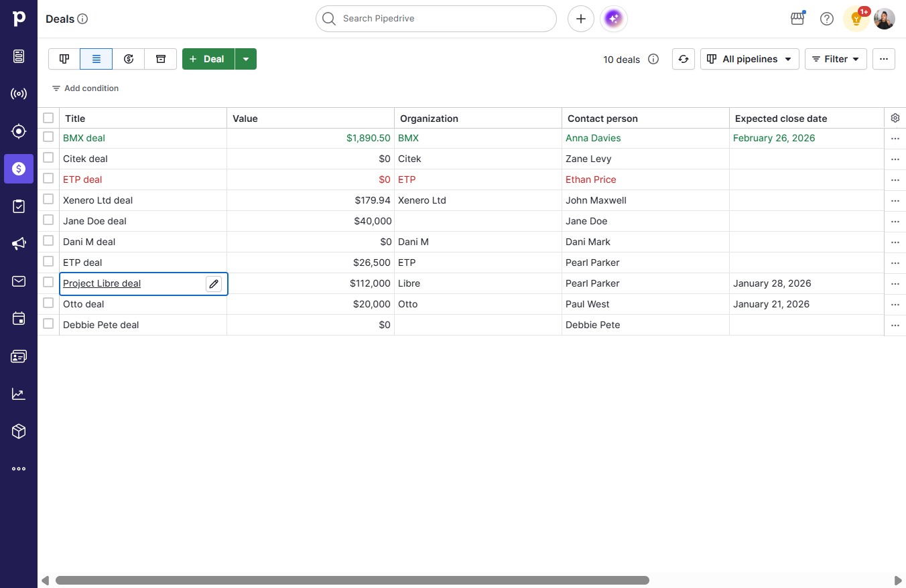Open column settings gear icon
The height and width of the screenshot is (588, 906).
click(x=895, y=118)
